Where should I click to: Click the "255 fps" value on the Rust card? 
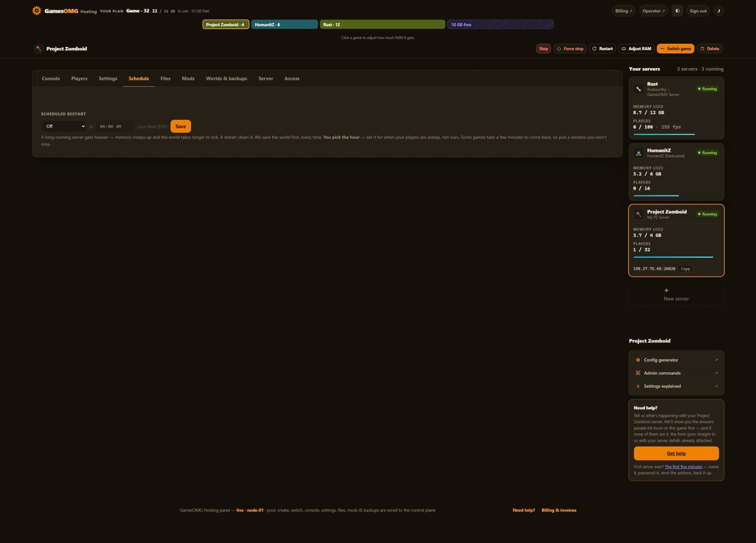click(x=671, y=127)
